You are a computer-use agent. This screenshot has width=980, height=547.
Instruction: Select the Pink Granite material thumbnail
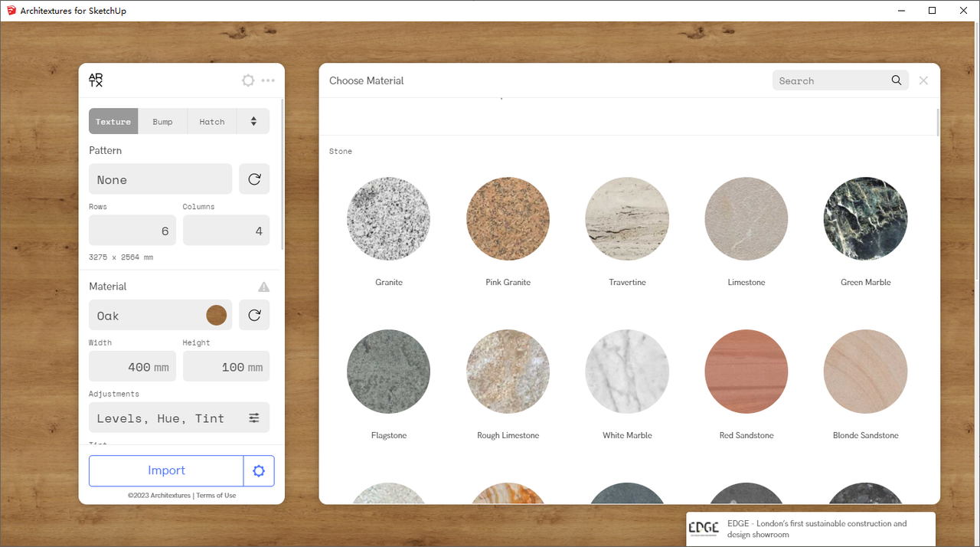(508, 218)
